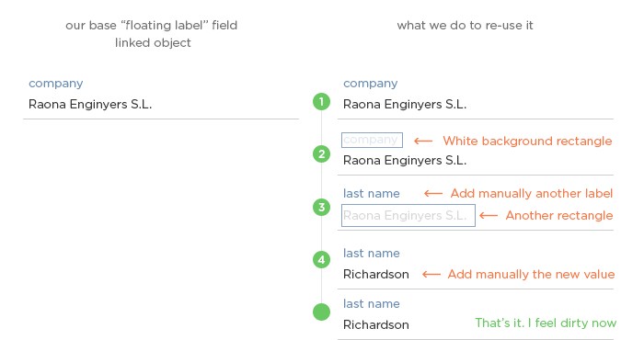644x340 pixels.
Task: Click the base field's Raona Enginyers S.L. value
Action: coord(90,105)
